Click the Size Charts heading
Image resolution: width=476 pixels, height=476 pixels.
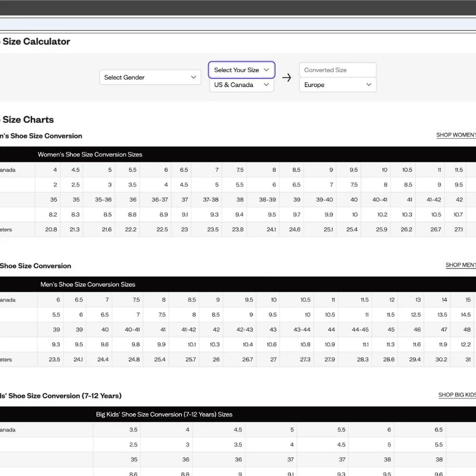click(x=28, y=119)
